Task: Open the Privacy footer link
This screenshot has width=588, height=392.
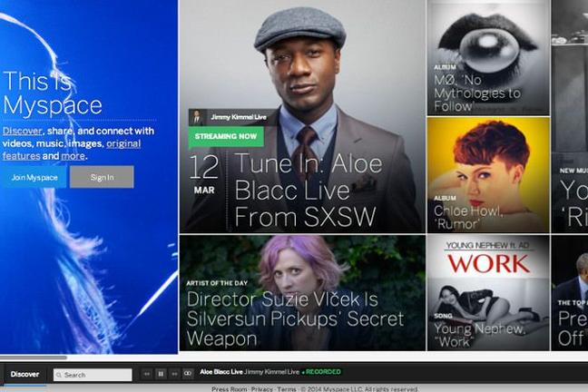Action: pyautogui.click(x=261, y=389)
